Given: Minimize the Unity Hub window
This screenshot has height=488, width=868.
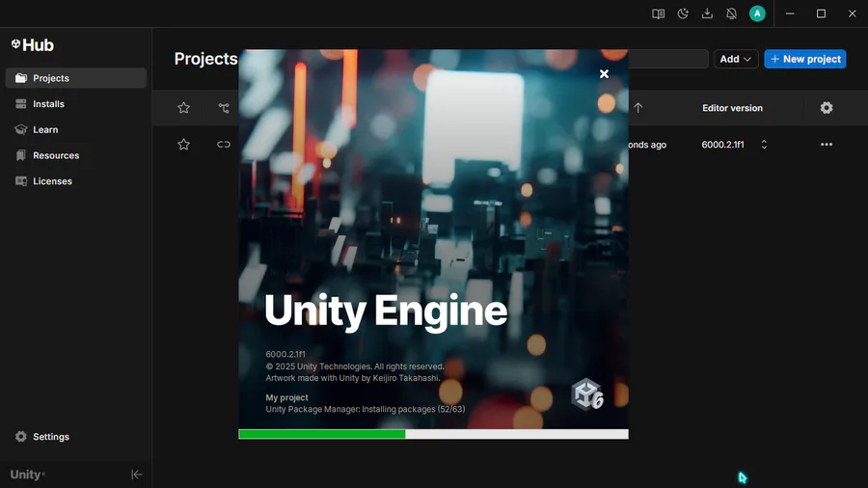Looking at the screenshot, I should pos(790,14).
